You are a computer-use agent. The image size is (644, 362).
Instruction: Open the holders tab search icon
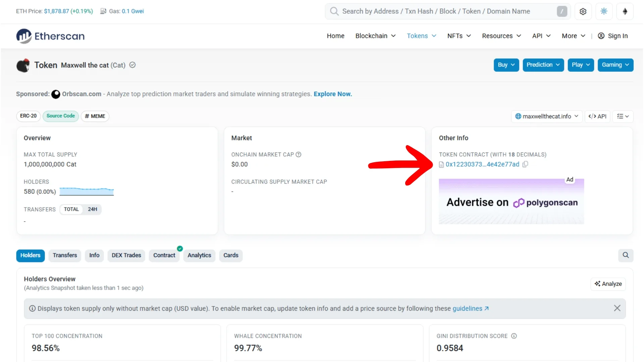click(x=626, y=255)
